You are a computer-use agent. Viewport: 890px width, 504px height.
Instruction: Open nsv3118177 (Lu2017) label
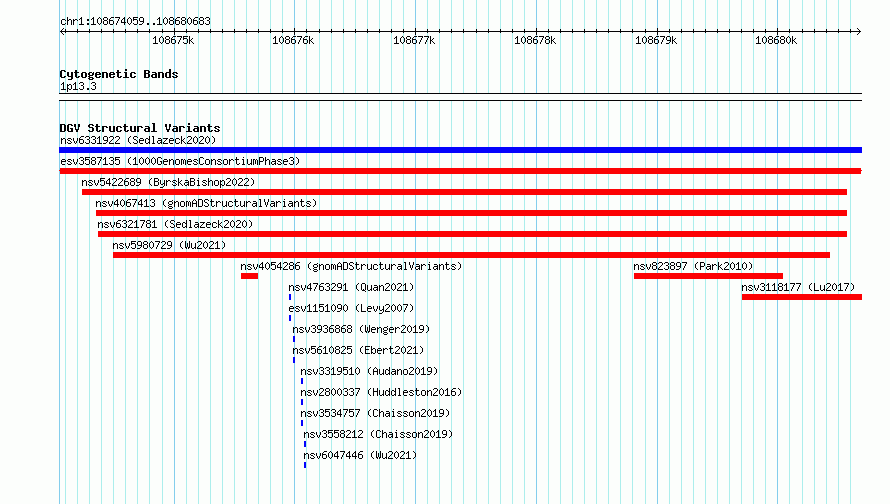798,287
